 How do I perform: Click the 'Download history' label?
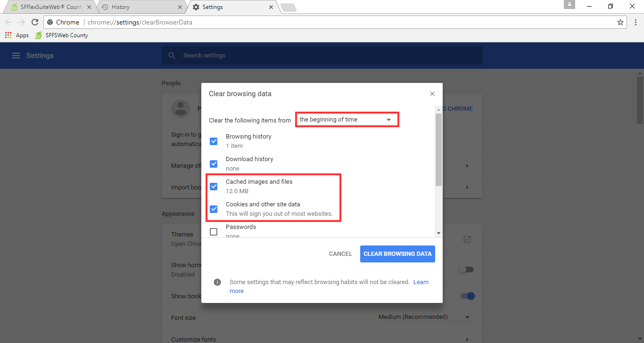click(249, 159)
